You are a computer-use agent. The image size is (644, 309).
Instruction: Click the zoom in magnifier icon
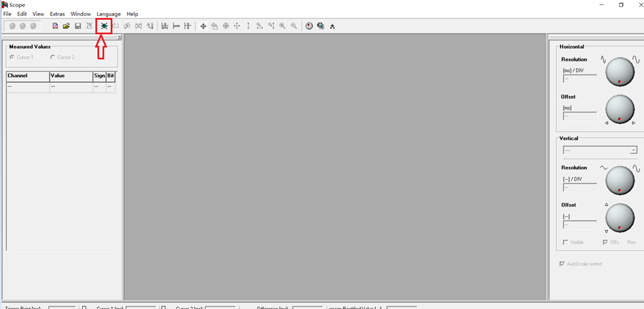tap(283, 26)
